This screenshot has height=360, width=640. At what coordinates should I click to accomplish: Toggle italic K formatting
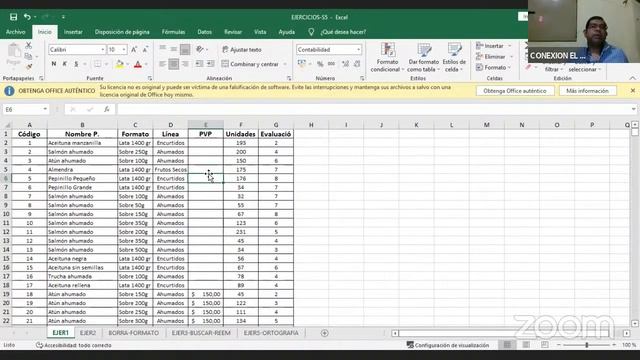(x=64, y=64)
